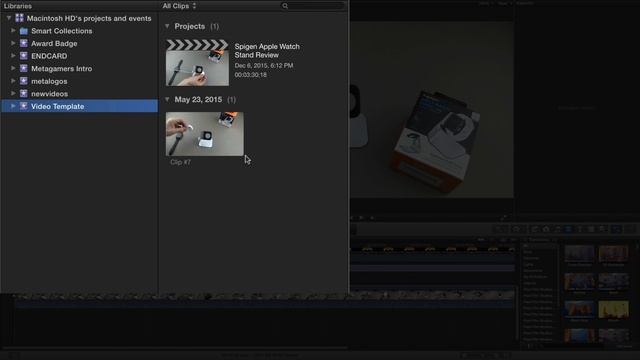The height and width of the screenshot is (360, 640).
Task: Click the Award Badge event star icon
Action: (x=24, y=43)
